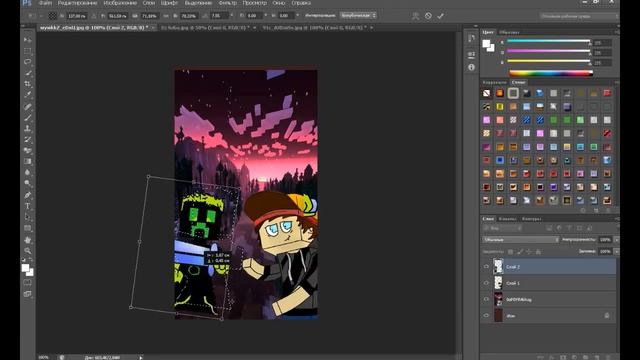Select the Horizontal Type tool
This screenshot has width=640, height=360.
27,206
